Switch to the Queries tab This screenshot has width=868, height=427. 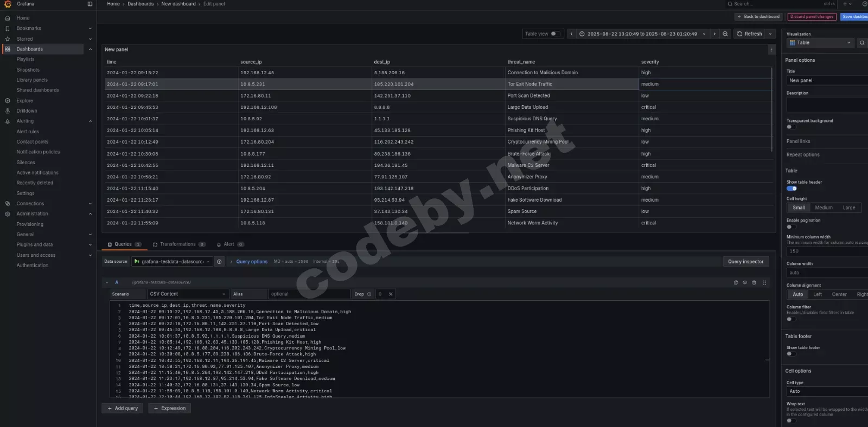pyautogui.click(x=124, y=244)
